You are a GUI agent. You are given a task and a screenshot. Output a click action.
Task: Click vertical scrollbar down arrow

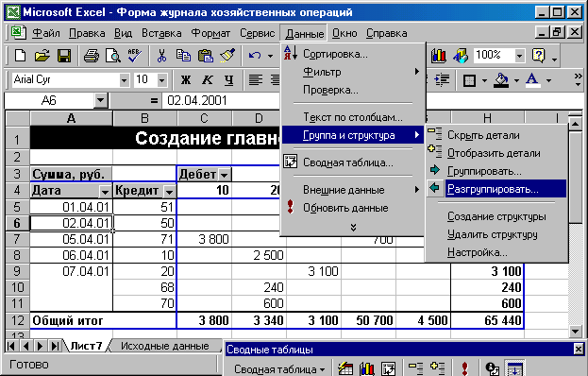point(575,331)
